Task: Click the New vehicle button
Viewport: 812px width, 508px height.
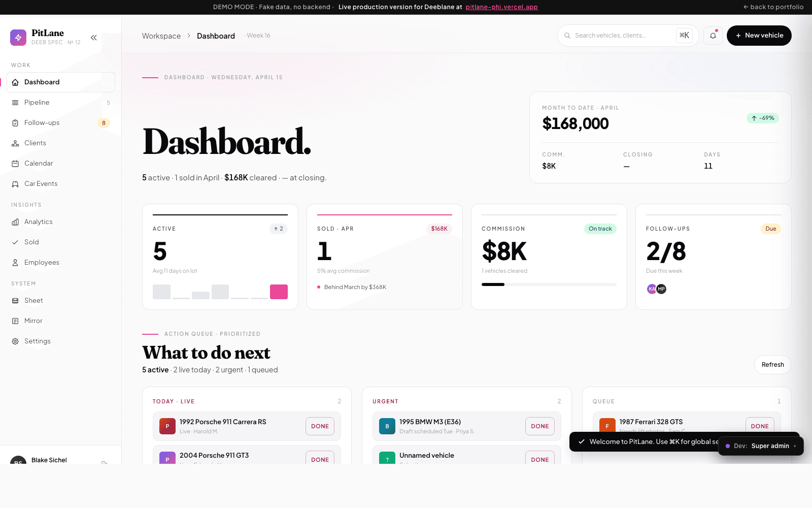Action: [759, 36]
